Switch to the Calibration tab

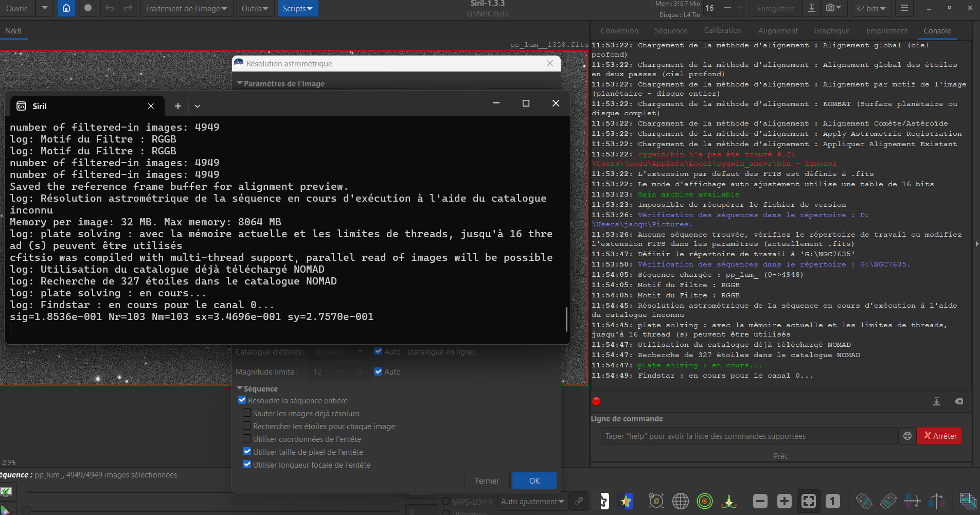[x=722, y=30]
